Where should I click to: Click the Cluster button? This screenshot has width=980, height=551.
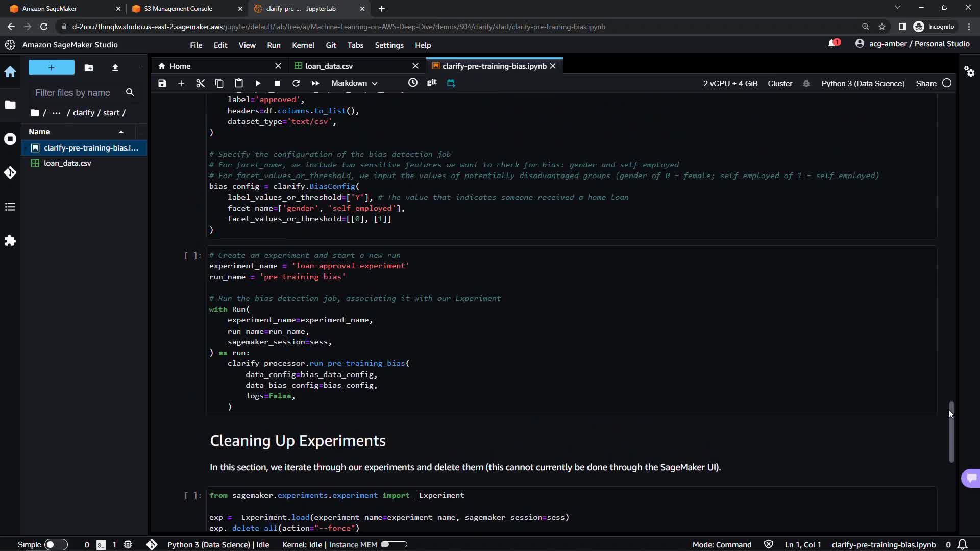(780, 83)
